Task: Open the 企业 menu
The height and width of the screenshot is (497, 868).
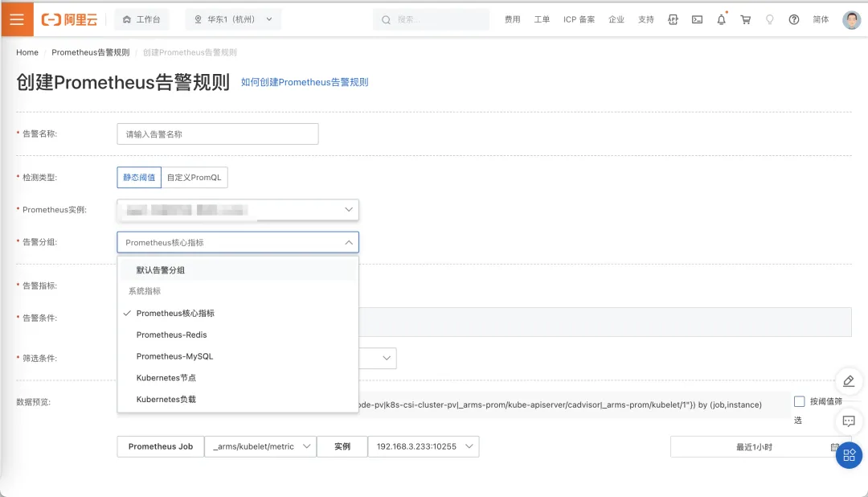Action: pos(616,19)
